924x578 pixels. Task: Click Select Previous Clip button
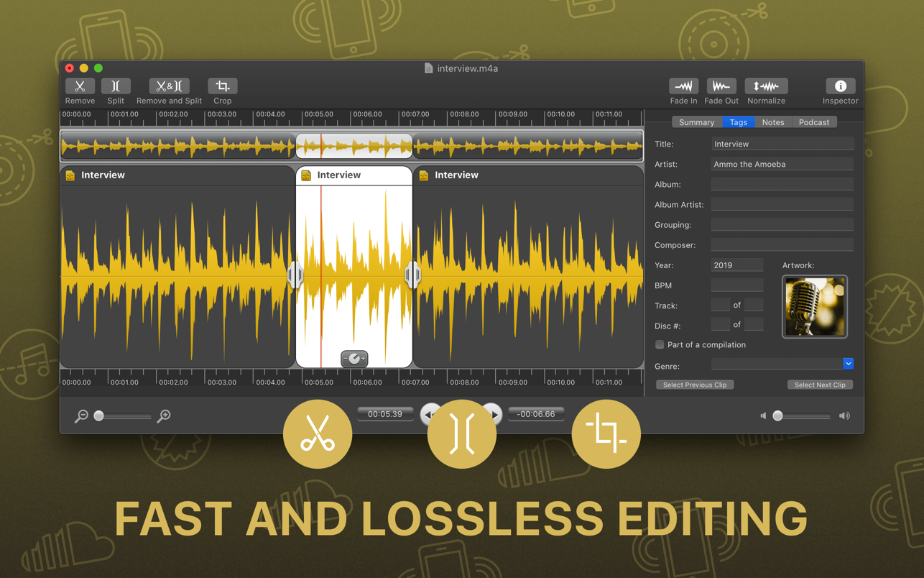[695, 385]
